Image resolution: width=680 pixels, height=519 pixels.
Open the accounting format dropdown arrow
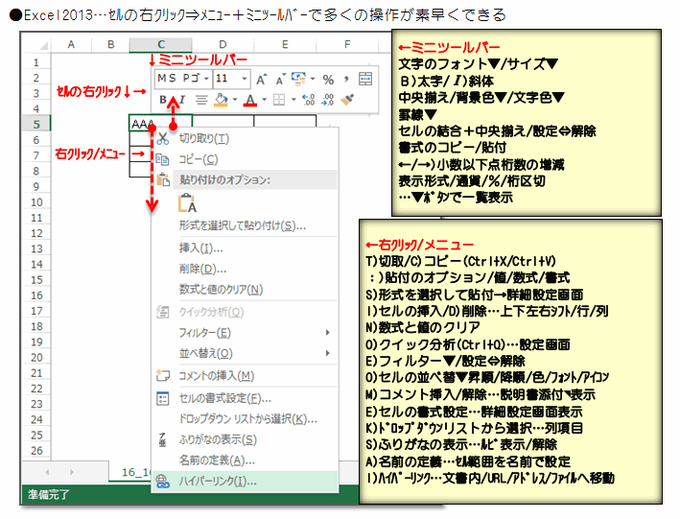pos(313,79)
